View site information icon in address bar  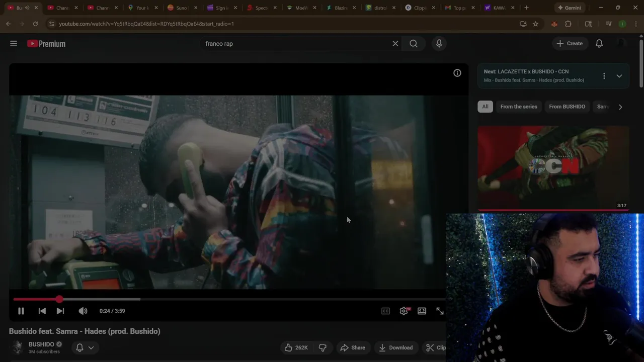51,24
